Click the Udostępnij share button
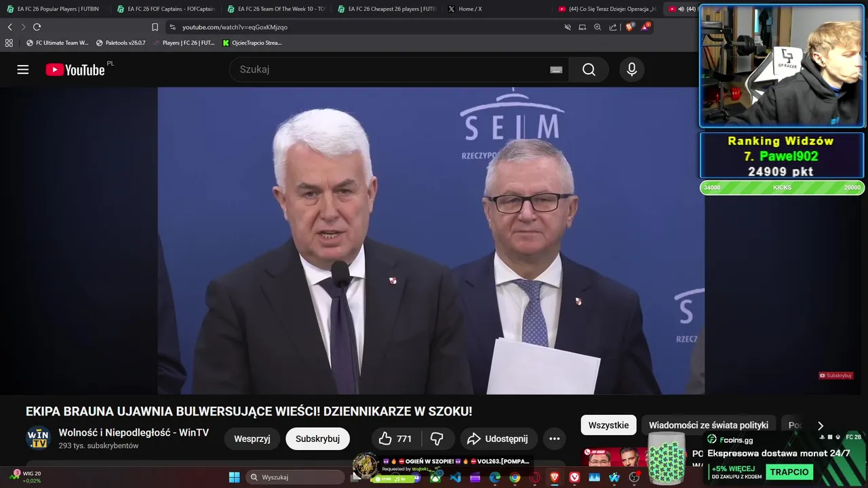The width and height of the screenshot is (868, 488). 499,439
